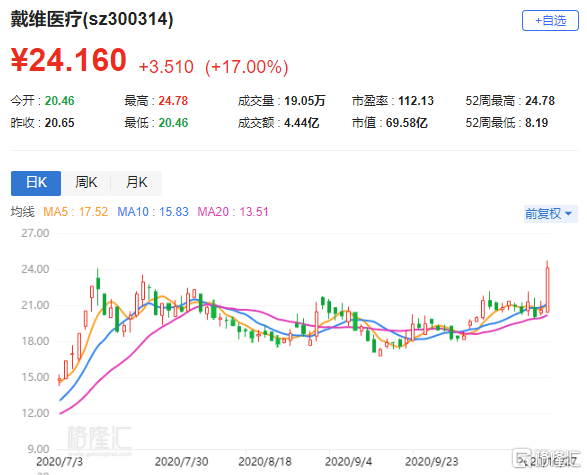The image size is (587, 475).
Task: Select y-axis label 9.00
Action: point(38,449)
